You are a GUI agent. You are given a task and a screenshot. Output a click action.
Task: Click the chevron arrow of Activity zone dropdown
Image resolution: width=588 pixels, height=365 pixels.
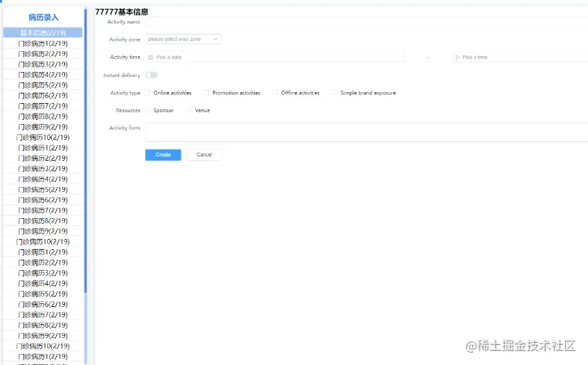coord(215,39)
